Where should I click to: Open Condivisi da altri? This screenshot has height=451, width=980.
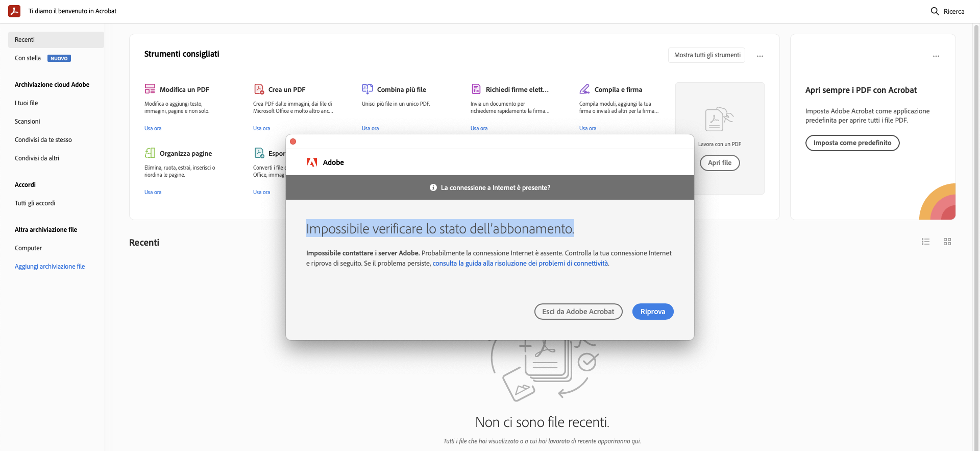37,158
